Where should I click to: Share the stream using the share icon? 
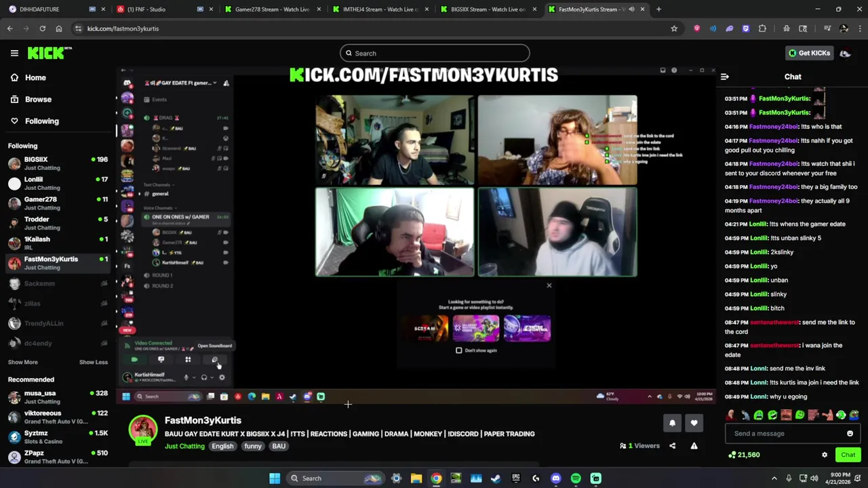pos(672,446)
